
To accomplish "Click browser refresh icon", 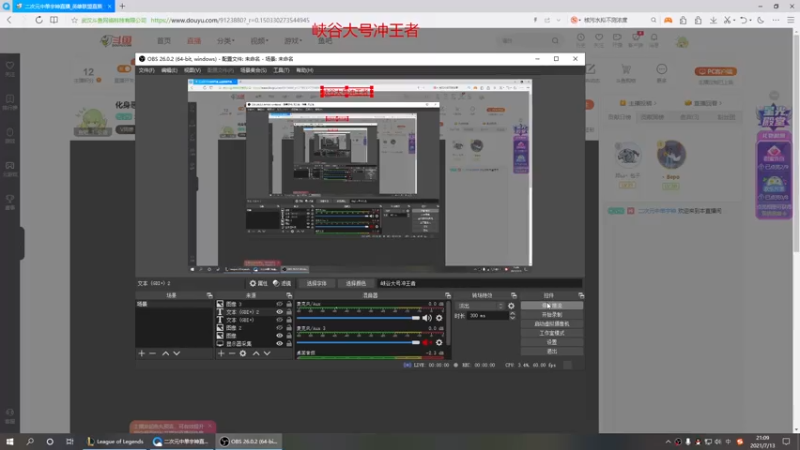I will pos(39,20).
